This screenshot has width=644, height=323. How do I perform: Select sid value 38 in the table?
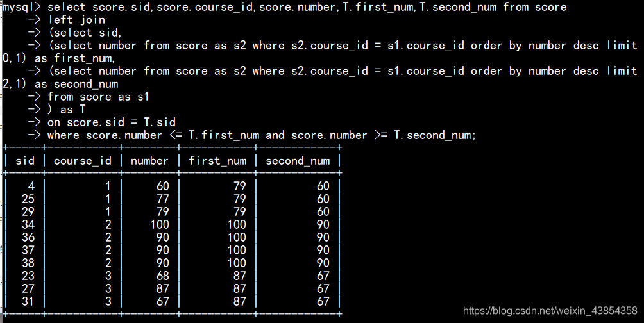point(28,263)
